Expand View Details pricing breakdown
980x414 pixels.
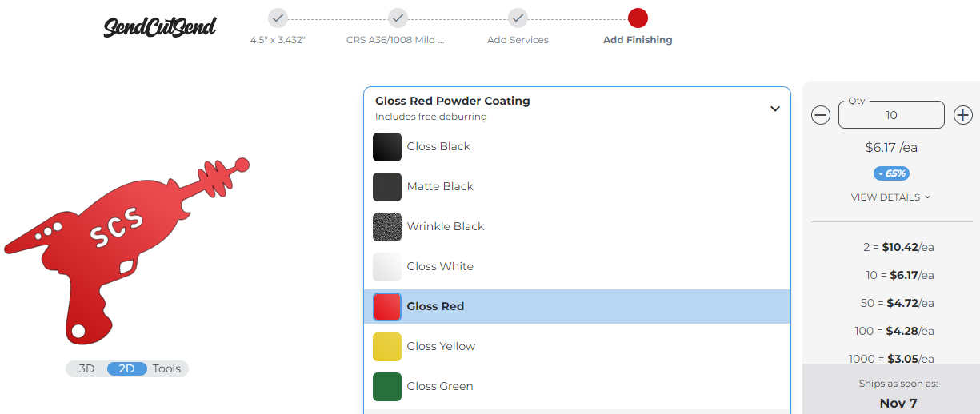891,197
